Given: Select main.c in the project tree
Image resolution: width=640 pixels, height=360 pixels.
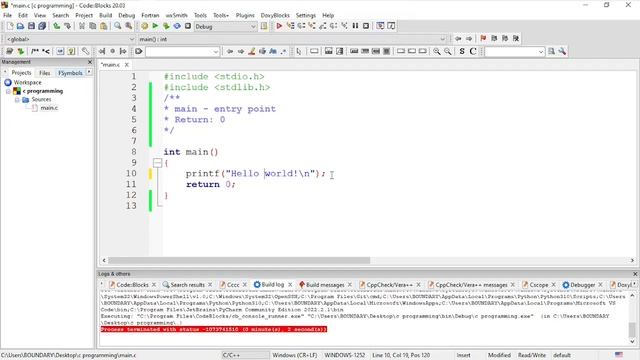Looking at the screenshot, I should click(49, 108).
